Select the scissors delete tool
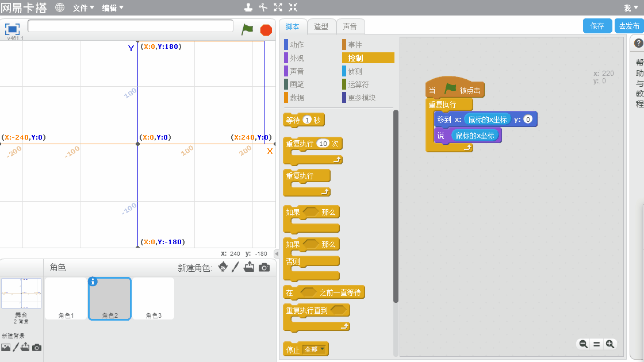 click(263, 7)
